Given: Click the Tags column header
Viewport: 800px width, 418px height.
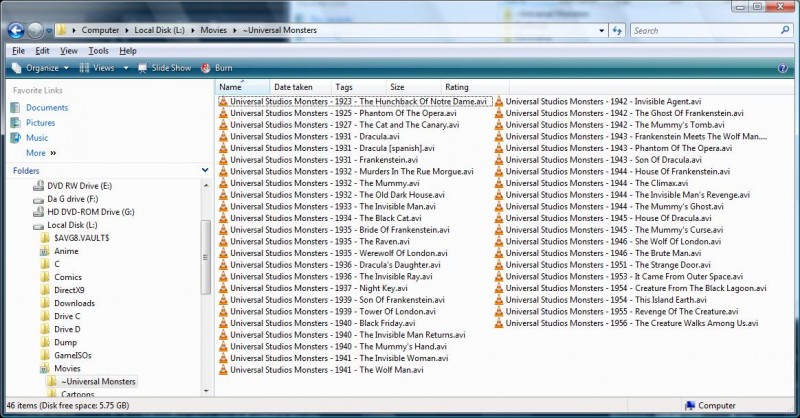Looking at the screenshot, I should (358, 87).
